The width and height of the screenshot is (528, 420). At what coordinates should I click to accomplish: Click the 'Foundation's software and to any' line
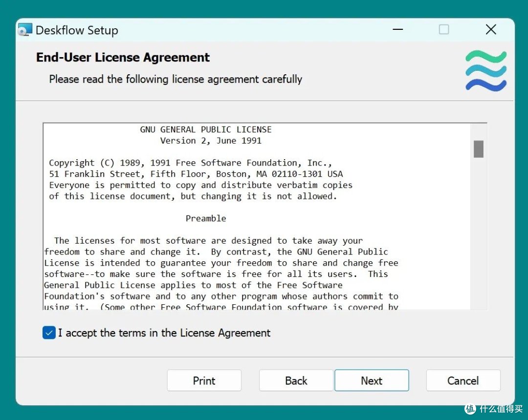(x=221, y=296)
